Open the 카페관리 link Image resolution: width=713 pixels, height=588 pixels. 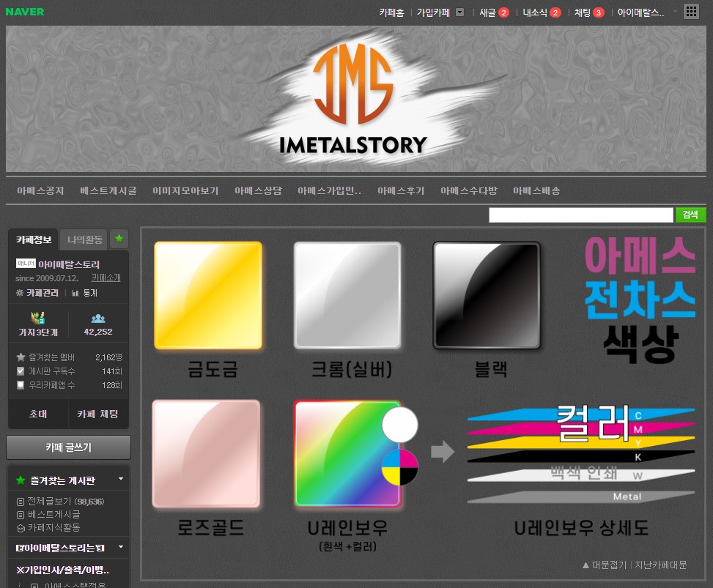click(43, 293)
